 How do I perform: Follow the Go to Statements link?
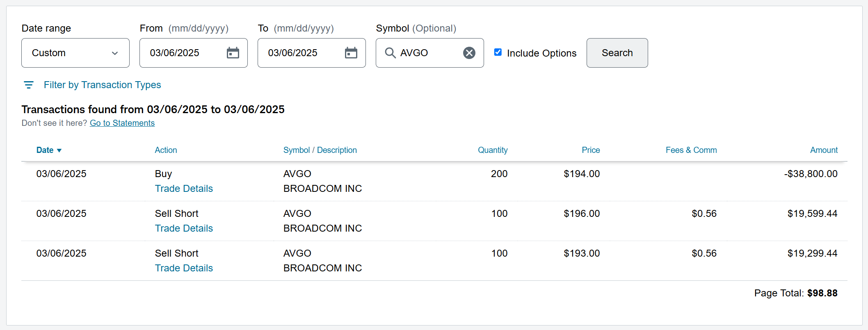pyautogui.click(x=122, y=123)
